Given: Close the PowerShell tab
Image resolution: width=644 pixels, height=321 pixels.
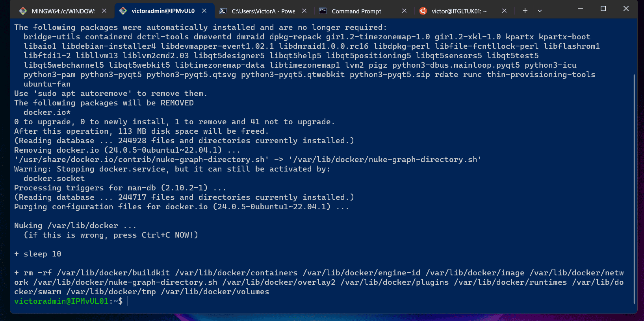Looking at the screenshot, I should tap(304, 11).
